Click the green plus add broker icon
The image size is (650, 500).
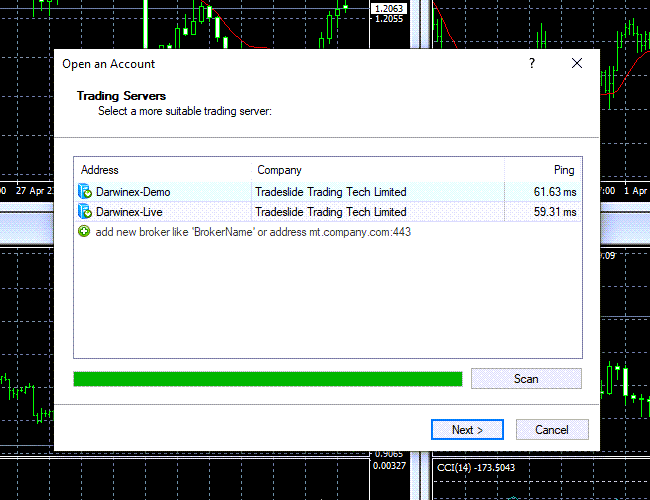84,231
